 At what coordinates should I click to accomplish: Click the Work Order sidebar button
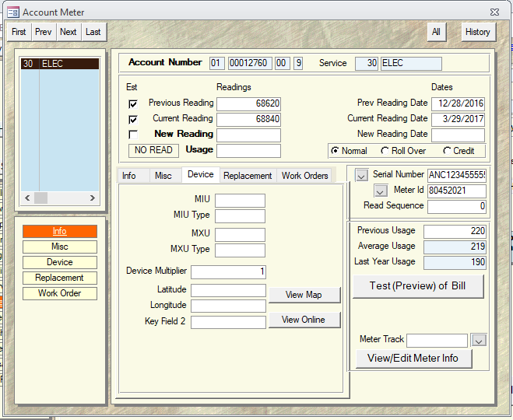[60, 293]
